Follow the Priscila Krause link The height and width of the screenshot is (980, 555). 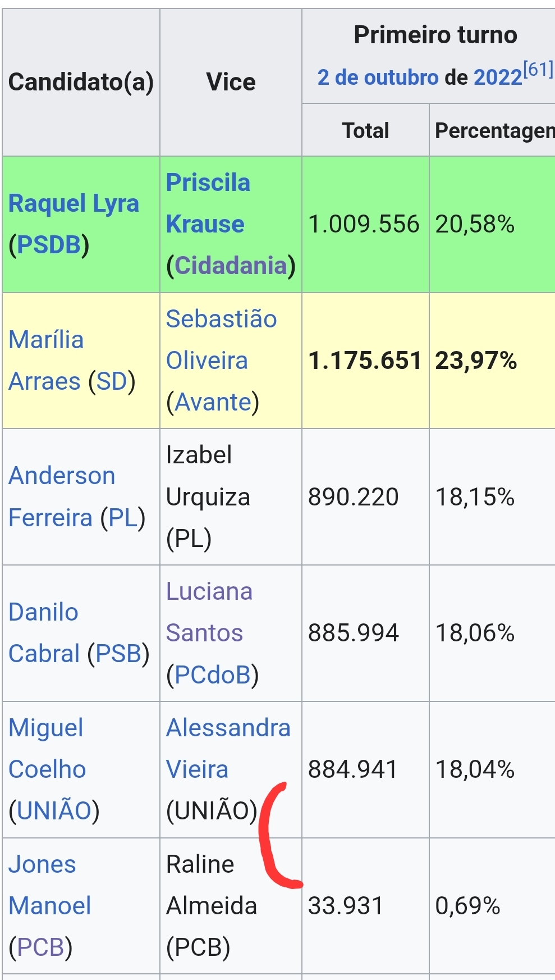pos(208,203)
